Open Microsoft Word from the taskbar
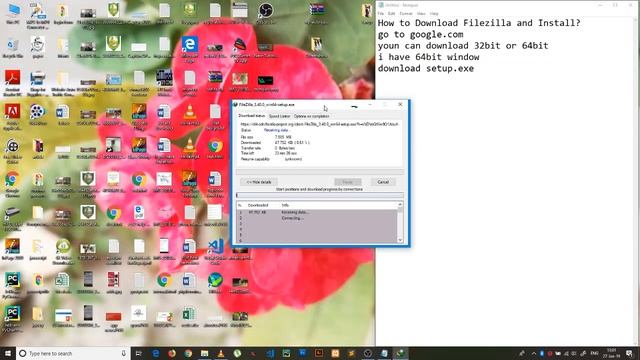 (x=302, y=353)
